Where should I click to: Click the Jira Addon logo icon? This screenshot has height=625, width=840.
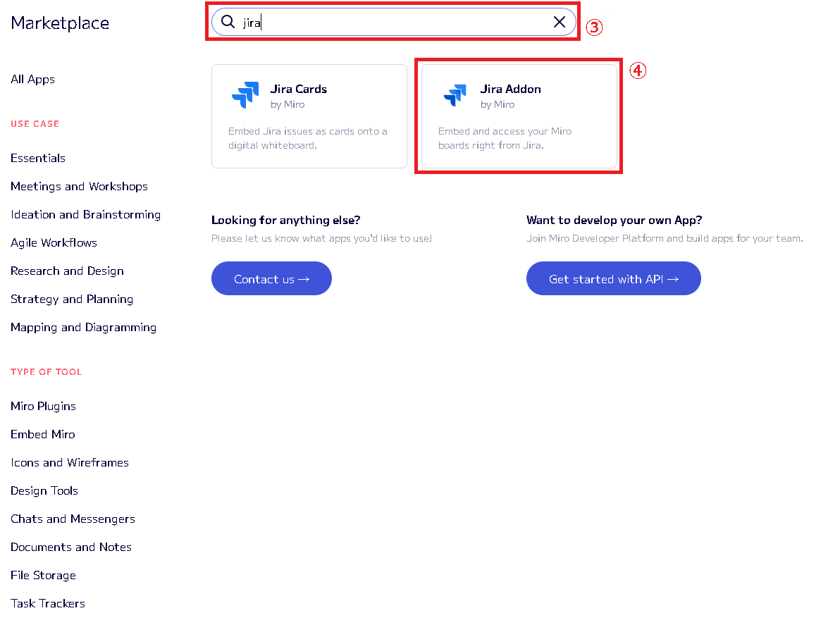455,95
